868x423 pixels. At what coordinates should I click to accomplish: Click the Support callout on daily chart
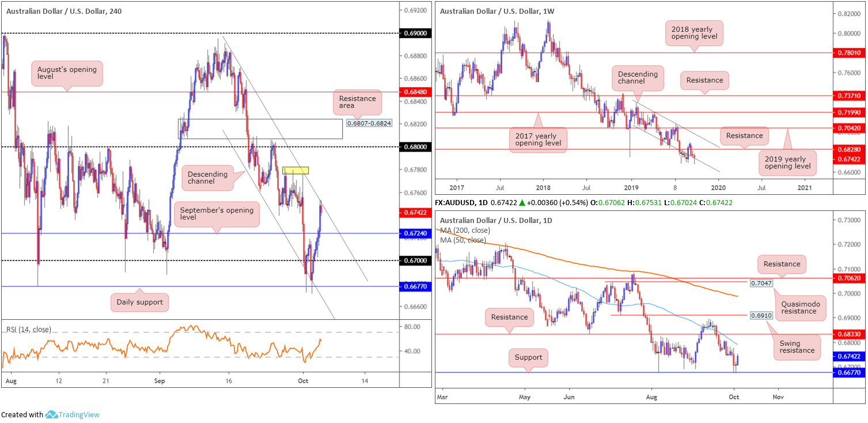click(x=528, y=357)
